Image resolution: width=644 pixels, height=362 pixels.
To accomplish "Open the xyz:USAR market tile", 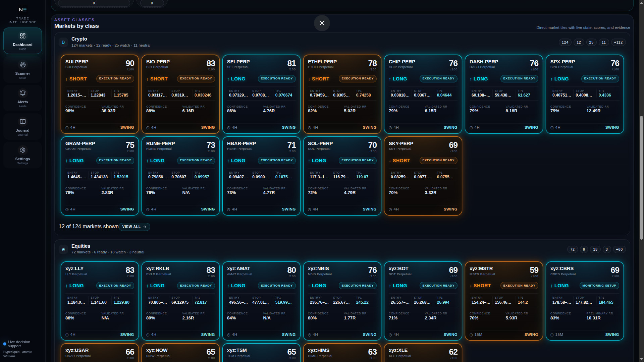I will (x=100, y=353).
